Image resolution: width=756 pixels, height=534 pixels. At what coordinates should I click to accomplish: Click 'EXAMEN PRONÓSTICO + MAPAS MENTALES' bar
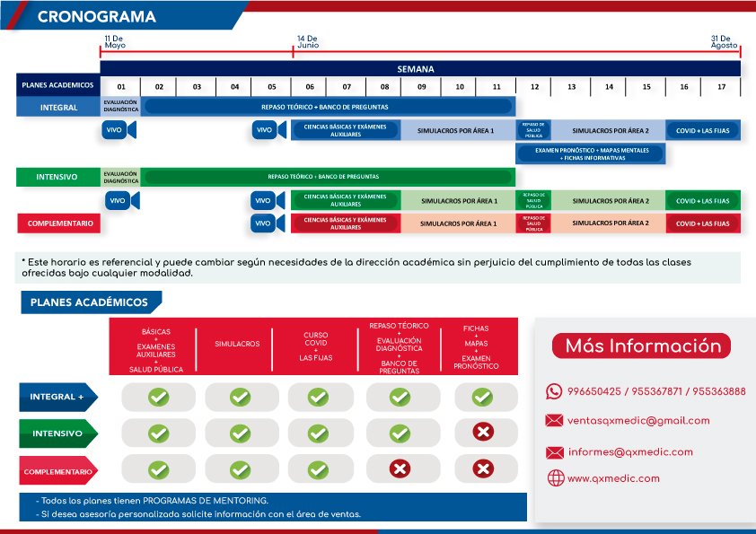[591, 153]
